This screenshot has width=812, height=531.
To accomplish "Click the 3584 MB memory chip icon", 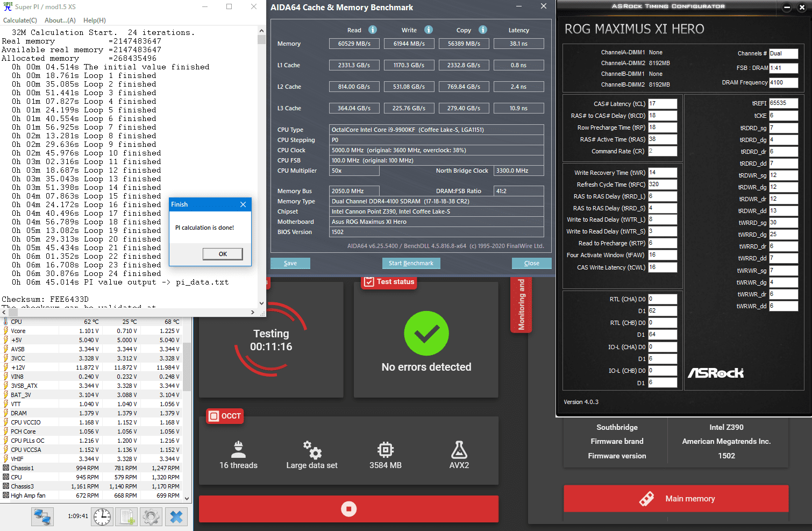I will (x=386, y=449).
